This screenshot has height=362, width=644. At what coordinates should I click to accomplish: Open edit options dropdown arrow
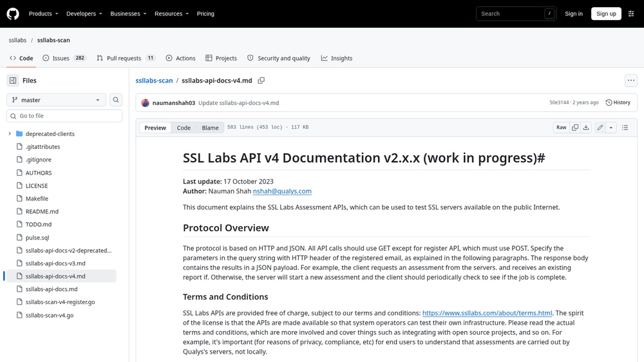(611, 128)
